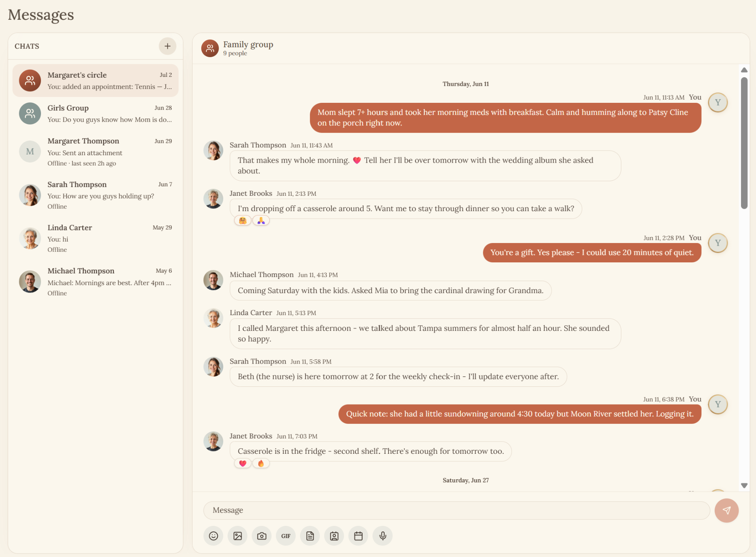Open the Michael Thompson conversation in chat list
This screenshot has height=557, width=756.
click(95, 282)
